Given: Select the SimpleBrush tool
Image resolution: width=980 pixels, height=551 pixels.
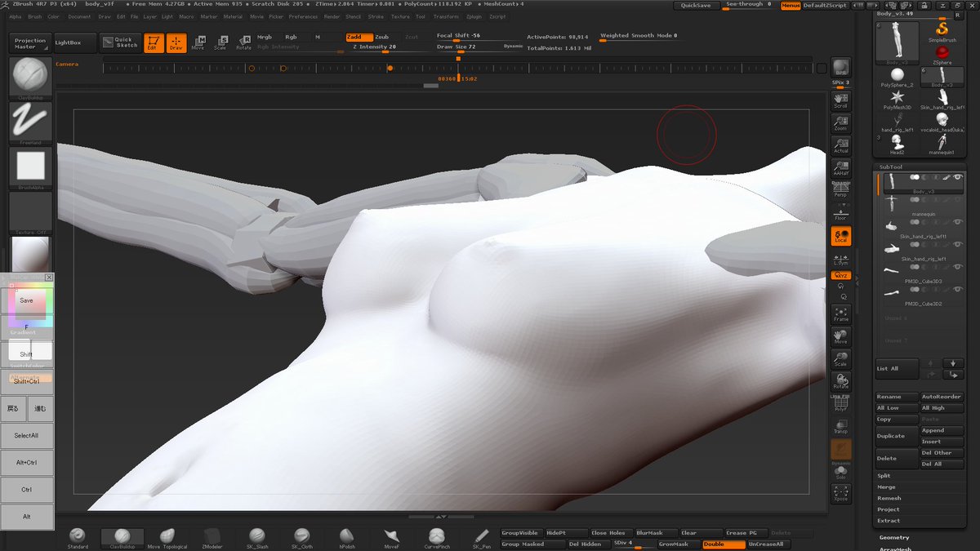Looking at the screenshot, I should pyautogui.click(x=942, y=33).
